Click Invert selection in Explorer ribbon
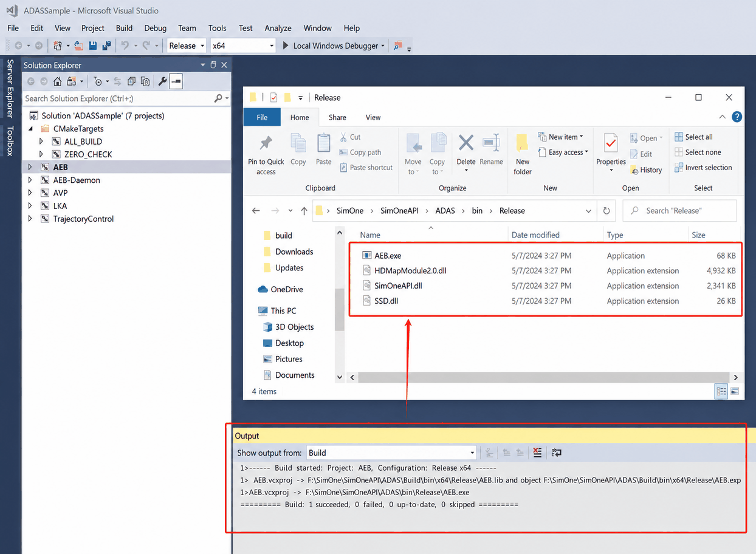Image resolution: width=756 pixels, height=554 pixels. click(703, 167)
